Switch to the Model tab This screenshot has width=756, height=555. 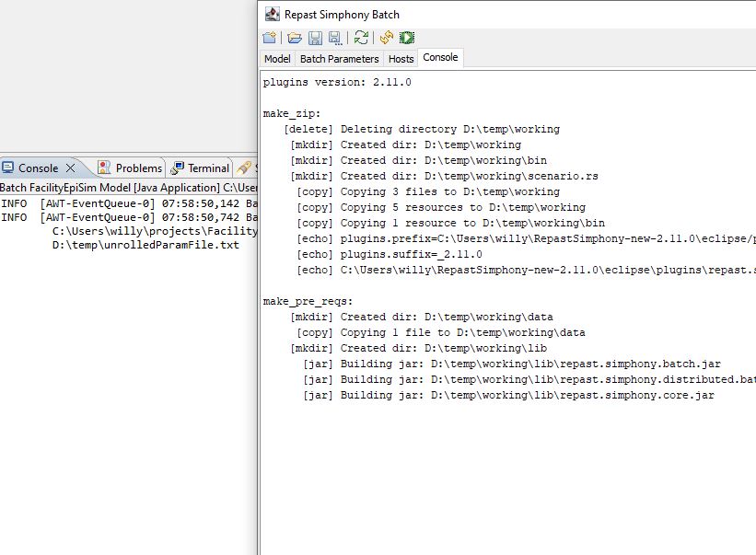click(x=277, y=58)
